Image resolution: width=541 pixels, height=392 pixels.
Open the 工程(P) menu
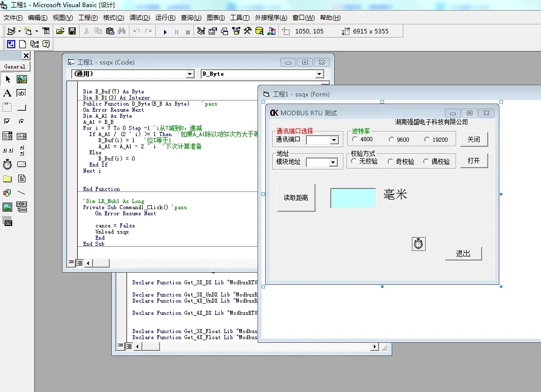point(88,18)
